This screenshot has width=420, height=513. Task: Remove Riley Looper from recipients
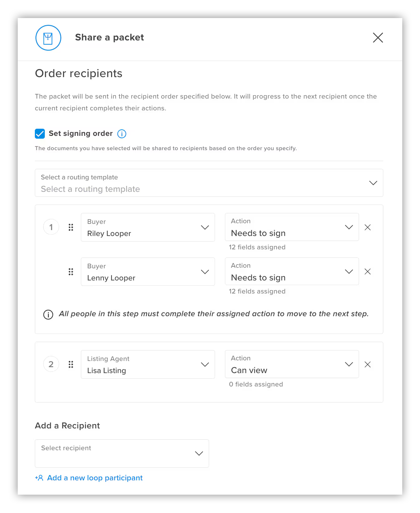(367, 227)
